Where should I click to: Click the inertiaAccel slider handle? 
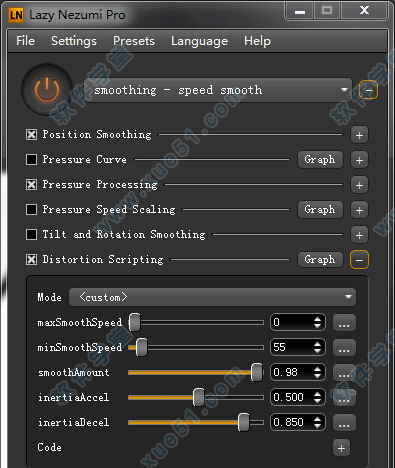coord(199,397)
